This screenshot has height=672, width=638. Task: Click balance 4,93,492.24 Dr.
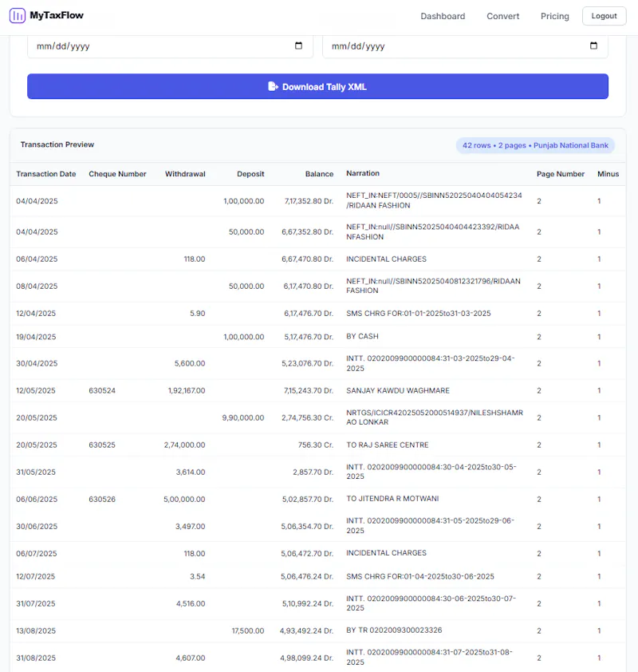(x=306, y=630)
